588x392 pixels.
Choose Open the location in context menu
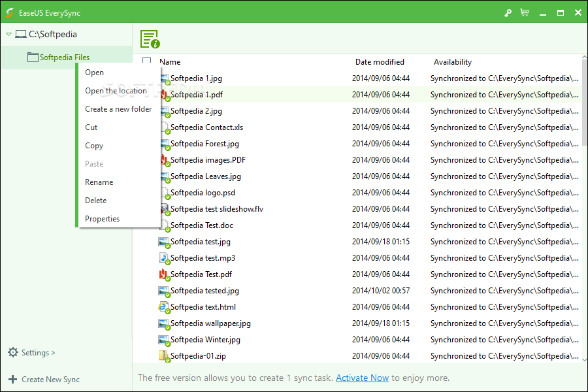tap(116, 91)
